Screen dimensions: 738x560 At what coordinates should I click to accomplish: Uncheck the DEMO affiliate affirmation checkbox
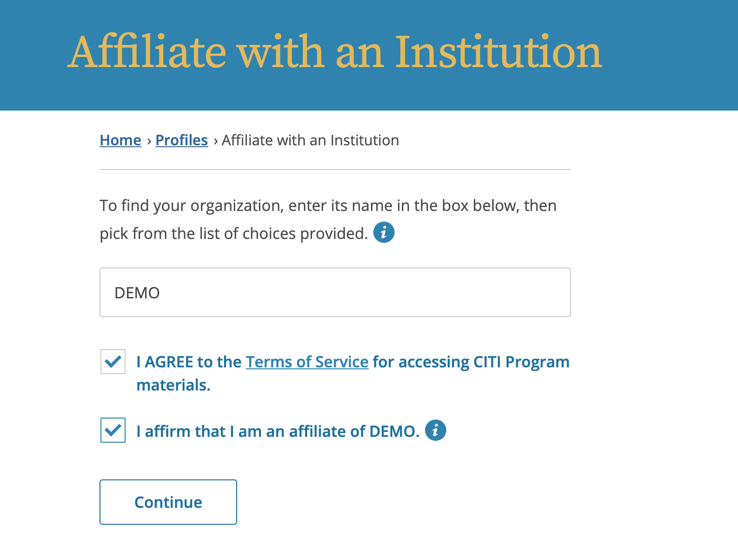coord(113,431)
